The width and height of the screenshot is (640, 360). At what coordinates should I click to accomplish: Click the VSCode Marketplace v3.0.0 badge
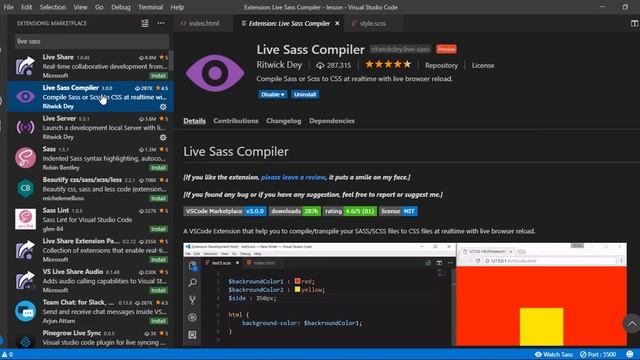pos(225,211)
